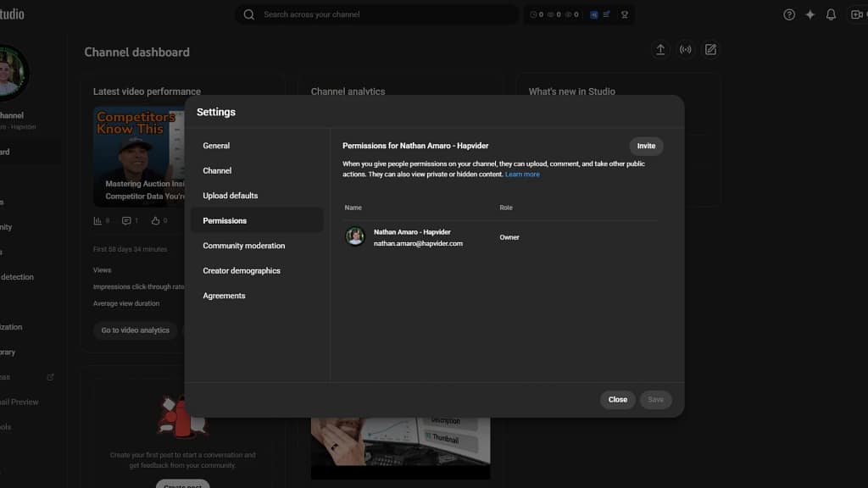Click the name 'Nathan Amaro - Hapvider' in the list

coord(412,232)
